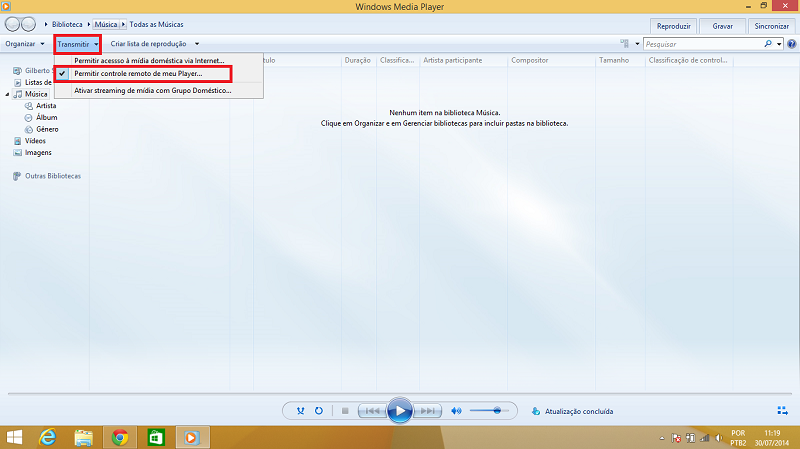Click the Previous track button
The height and width of the screenshot is (449, 800).
(370, 411)
